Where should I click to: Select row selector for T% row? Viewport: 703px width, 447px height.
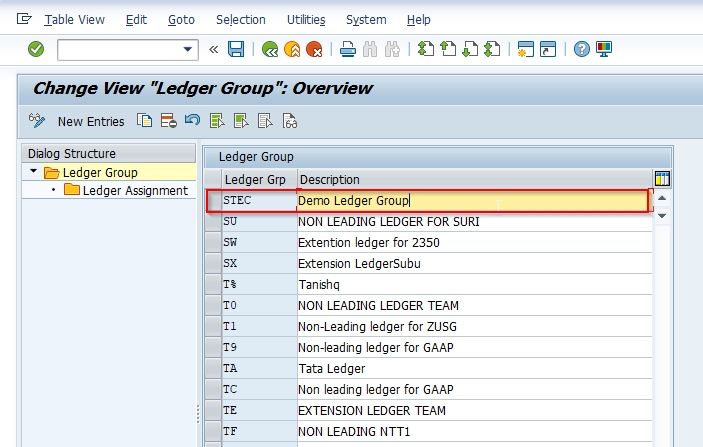[213, 285]
